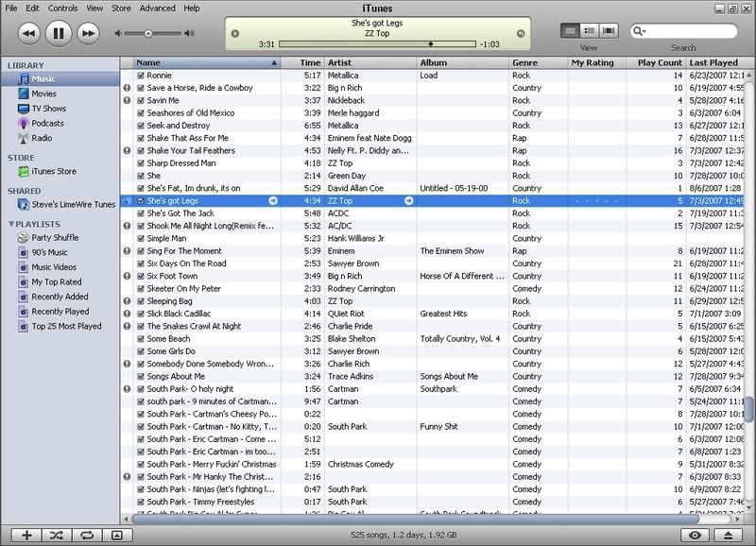Sort by the Time column header
This screenshot has height=546, width=756.
302,62
